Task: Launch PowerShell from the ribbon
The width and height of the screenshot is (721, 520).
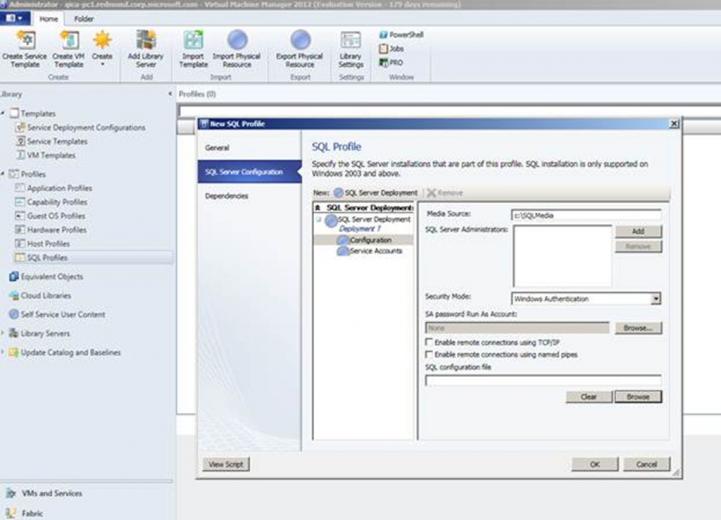Action: (401, 34)
